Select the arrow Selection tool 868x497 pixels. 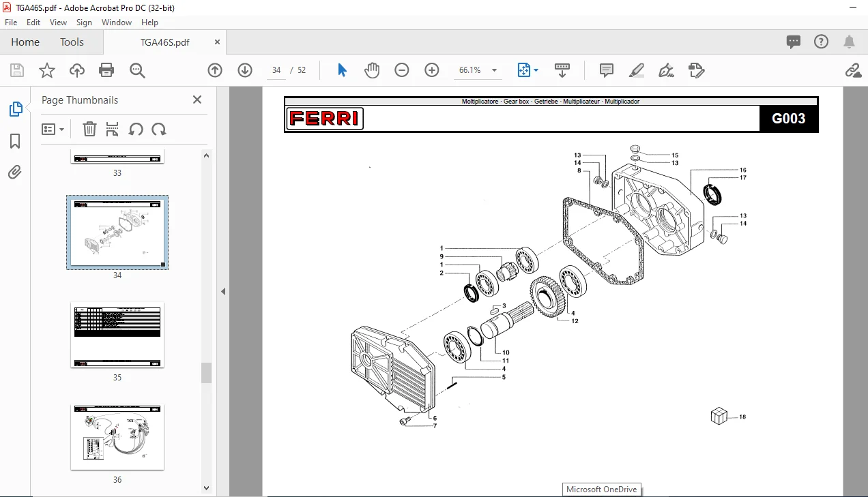tap(343, 70)
